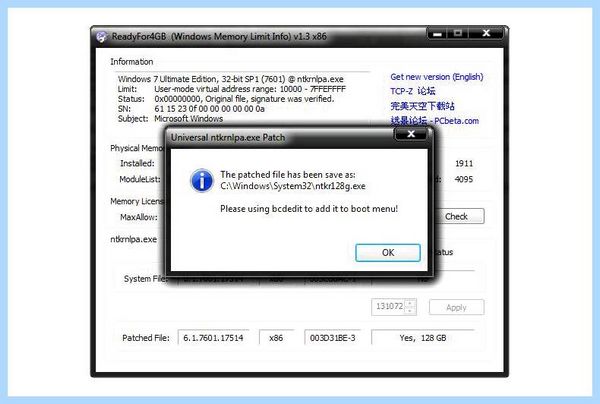
Task: Click the 'Yes, 128 GB' status field
Action: [x=423, y=338]
